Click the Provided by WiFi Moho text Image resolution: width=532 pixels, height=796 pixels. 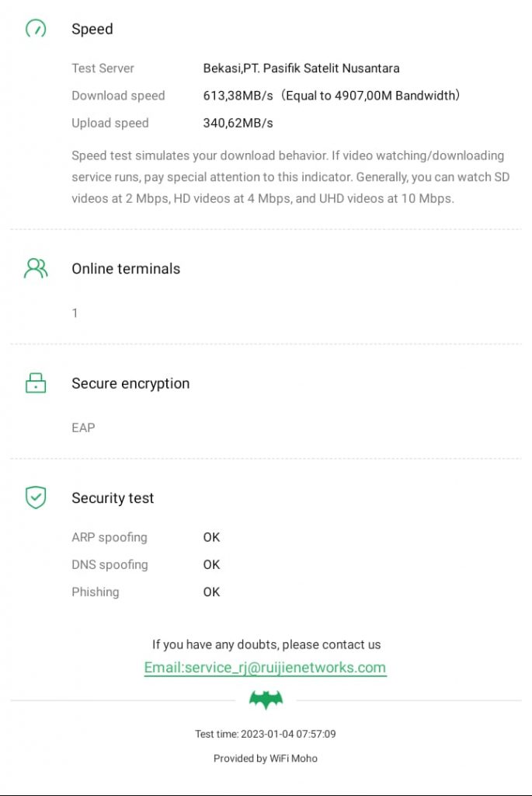pyautogui.click(x=266, y=758)
